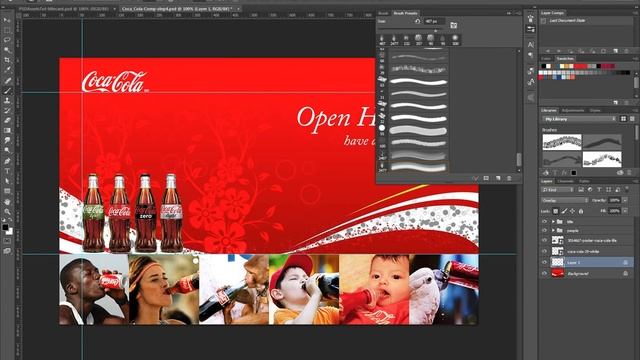Image resolution: width=640 pixels, height=360 pixels.
Task: Hide the coca-cola white layer
Action: (x=544, y=251)
